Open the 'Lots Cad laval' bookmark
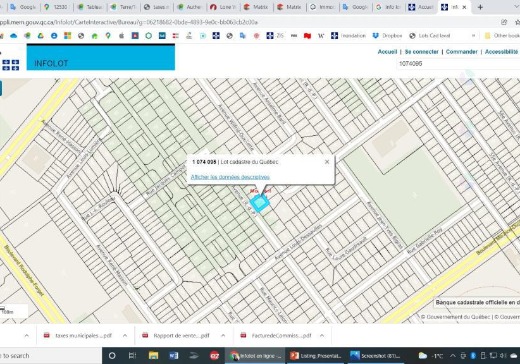This screenshot has height=364, width=520. pos(430,36)
